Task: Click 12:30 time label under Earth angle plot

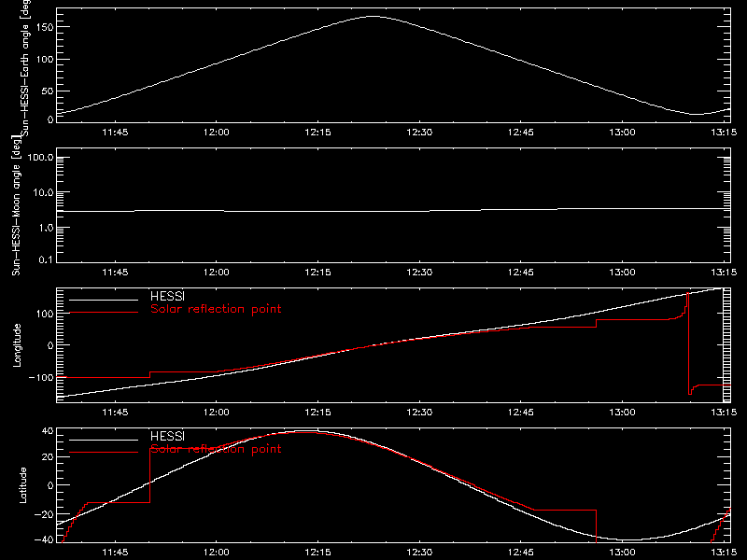Action: click(419, 133)
